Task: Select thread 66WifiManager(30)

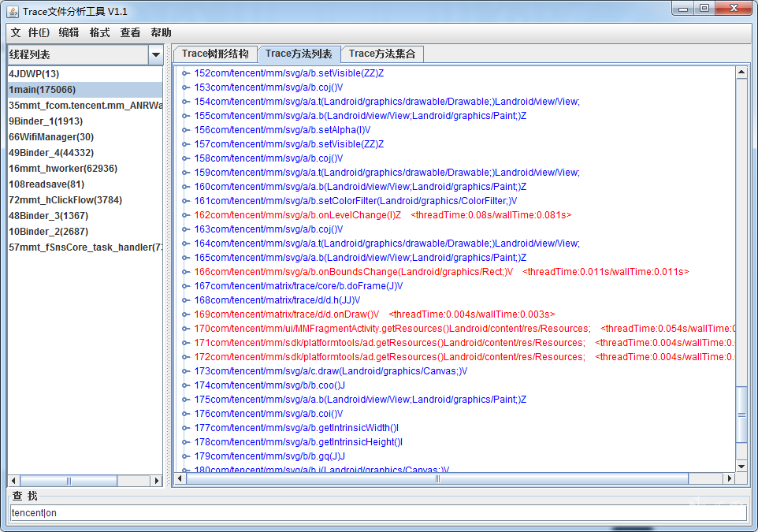Action: click(85, 137)
